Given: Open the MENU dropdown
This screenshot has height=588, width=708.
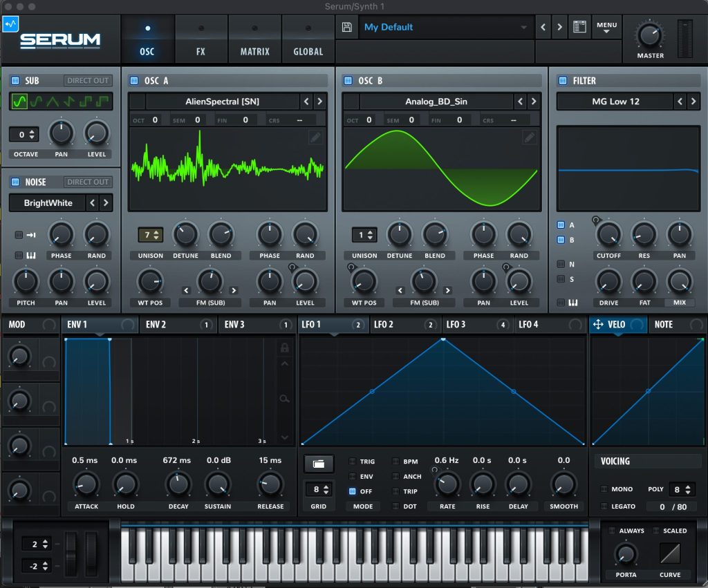Looking at the screenshot, I should pyautogui.click(x=606, y=28).
